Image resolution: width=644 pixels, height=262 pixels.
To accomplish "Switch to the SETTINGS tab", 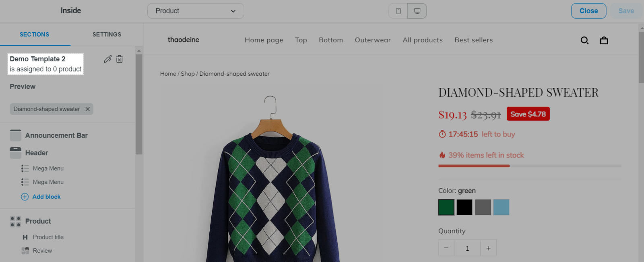I will pos(107,35).
